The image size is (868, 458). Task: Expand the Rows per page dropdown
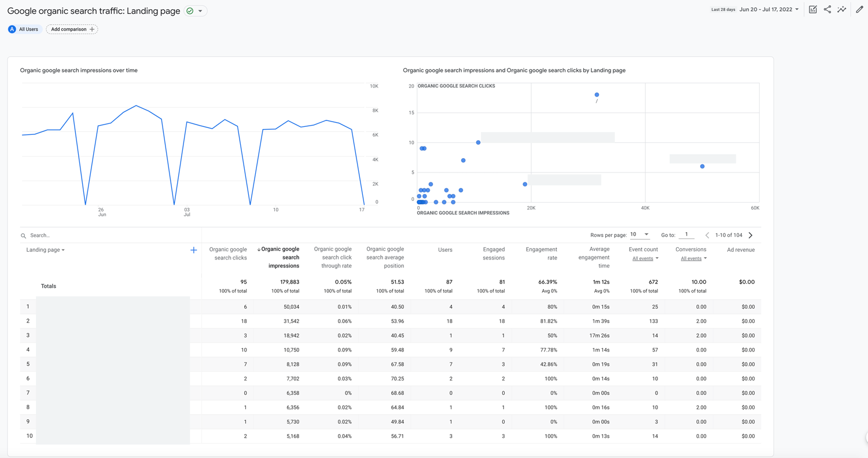point(639,235)
